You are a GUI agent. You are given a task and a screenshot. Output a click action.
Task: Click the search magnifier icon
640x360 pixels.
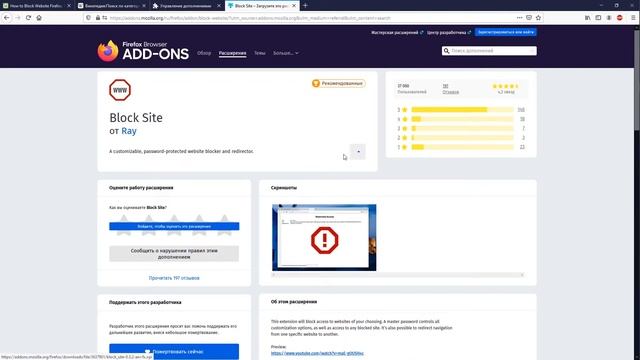[446, 51]
